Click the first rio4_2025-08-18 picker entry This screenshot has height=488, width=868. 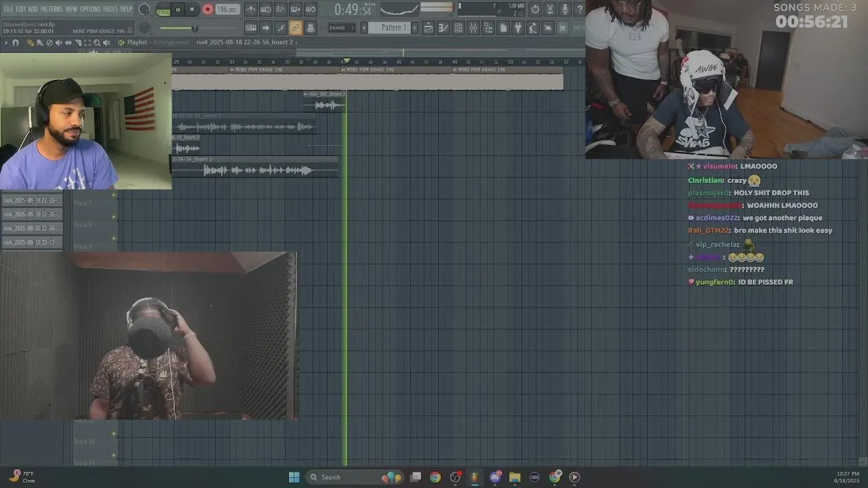point(32,200)
